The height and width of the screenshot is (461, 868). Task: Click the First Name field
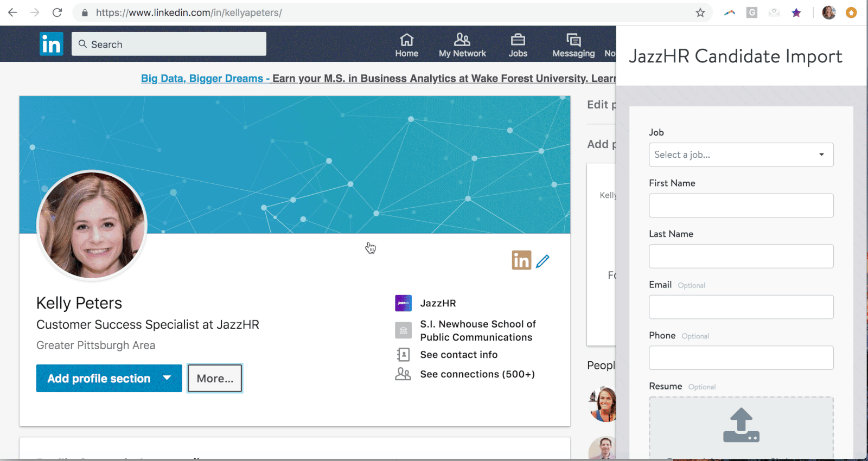(741, 206)
